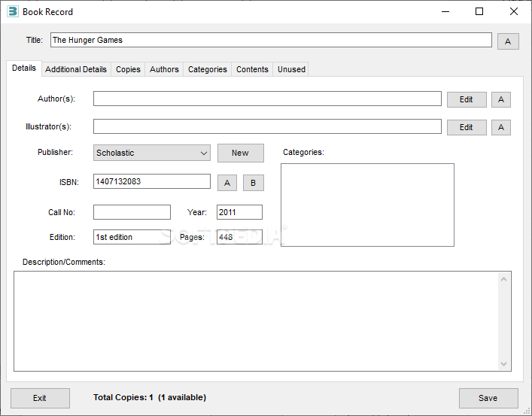Click the ISBN field containing 1407132083

click(152, 181)
